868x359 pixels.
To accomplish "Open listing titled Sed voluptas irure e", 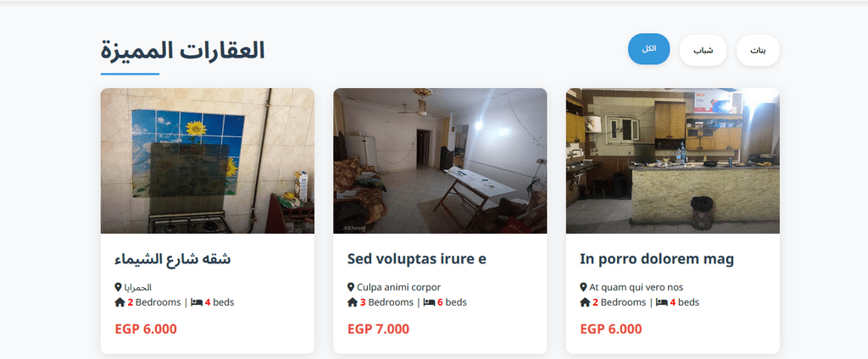I will pos(416,258).
